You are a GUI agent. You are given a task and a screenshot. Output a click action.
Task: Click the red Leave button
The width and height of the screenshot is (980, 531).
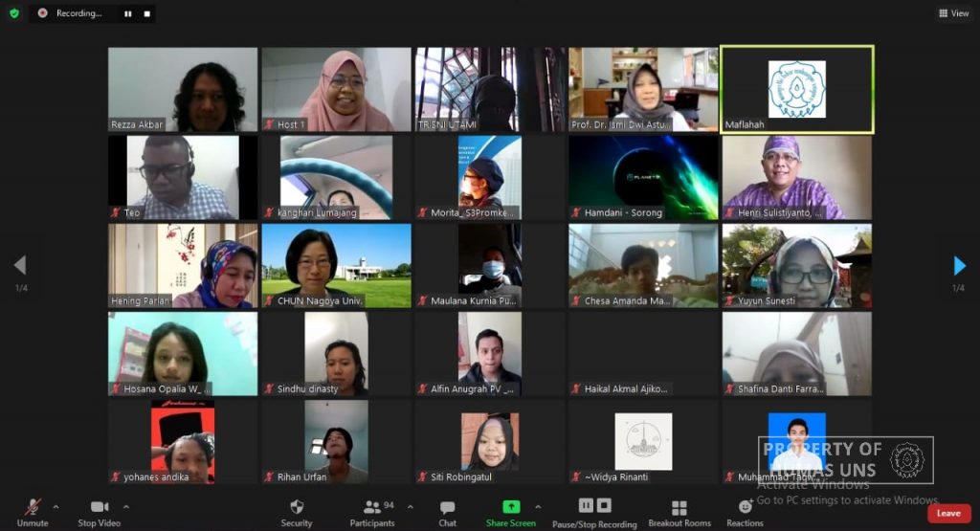tap(948, 514)
